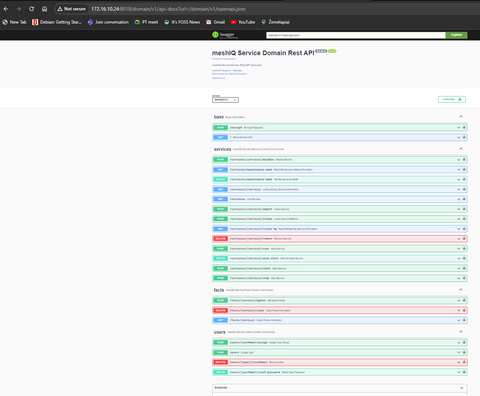Open It's FOSS News bookmark
The width and height of the screenshot is (480, 396).
(182, 22)
